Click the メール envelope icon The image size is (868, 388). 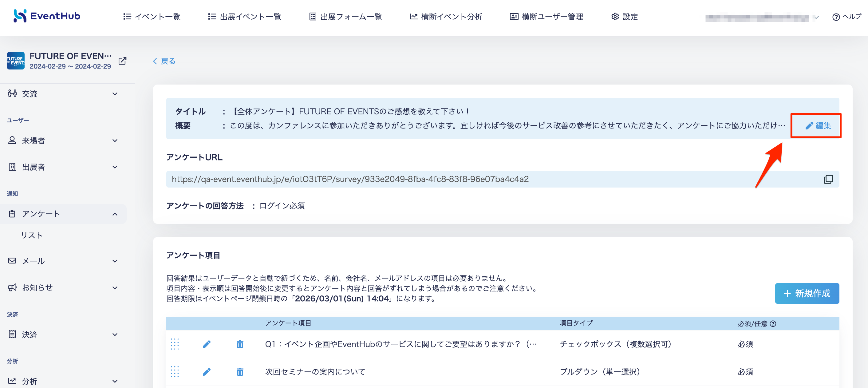[x=12, y=261]
